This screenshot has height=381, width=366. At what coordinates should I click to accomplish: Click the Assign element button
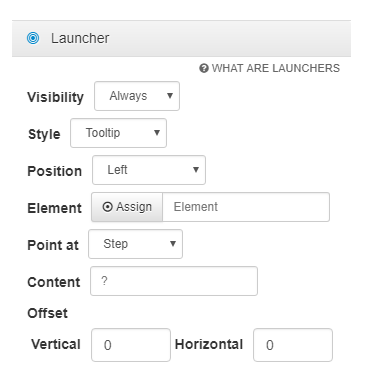pos(127,207)
